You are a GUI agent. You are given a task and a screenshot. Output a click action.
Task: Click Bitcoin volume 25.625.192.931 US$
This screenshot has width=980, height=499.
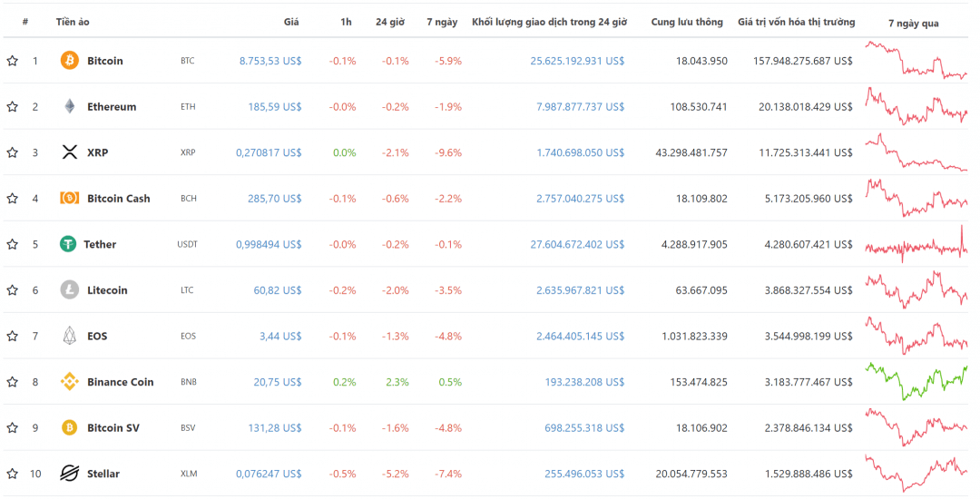[x=577, y=61]
